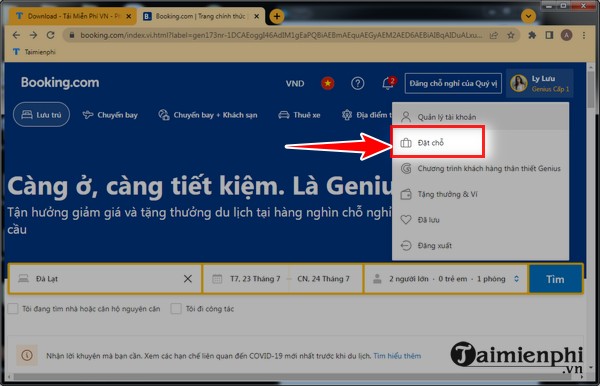Click the browser back arrow
The width and height of the screenshot is (600, 386).
16,35
